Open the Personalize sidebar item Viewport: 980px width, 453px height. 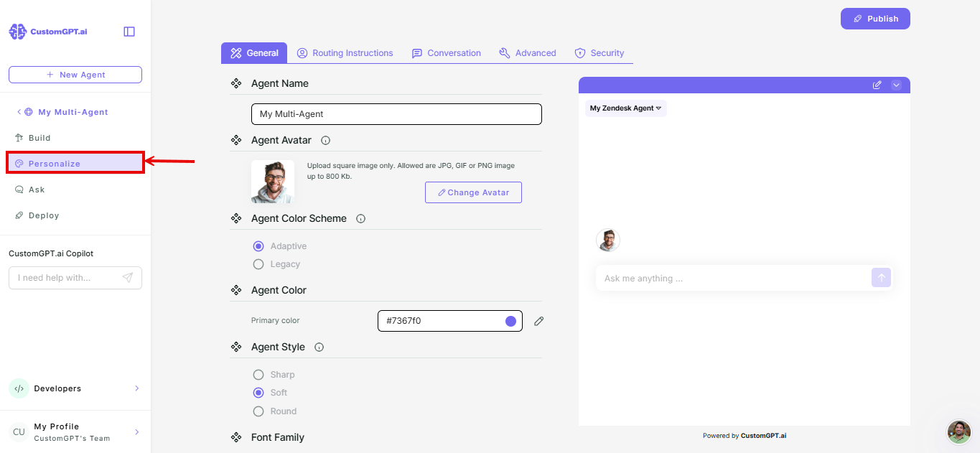point(76,164)
